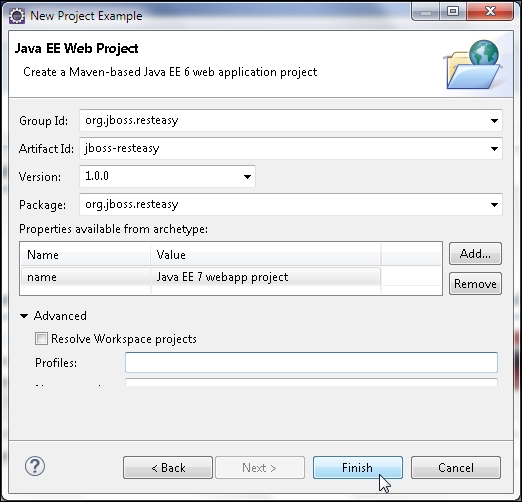Click the disabled Next button

(x=260, y=468)
